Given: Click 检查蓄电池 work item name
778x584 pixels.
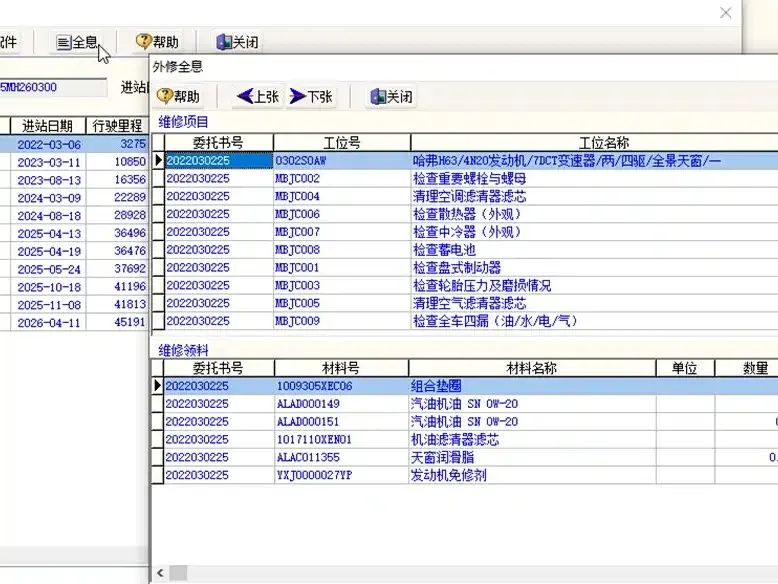Looking at the screenshot, I should [444, 250].
